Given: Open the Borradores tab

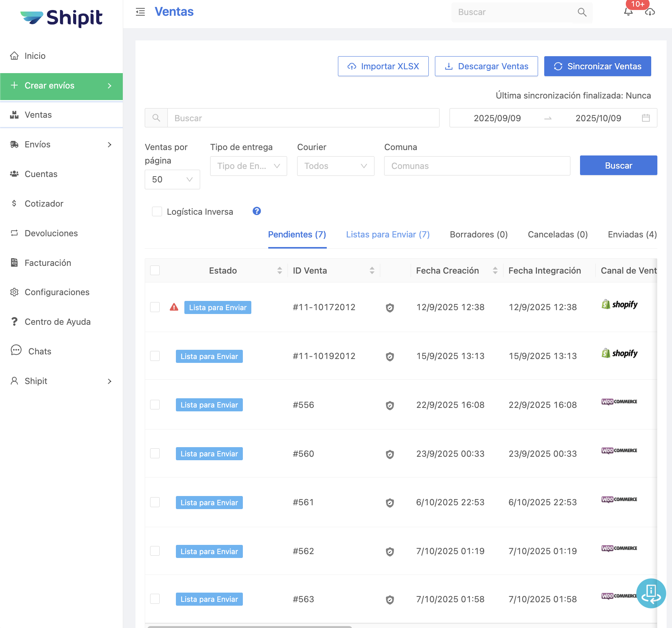Looking at the screenshot, I should 478,234.
